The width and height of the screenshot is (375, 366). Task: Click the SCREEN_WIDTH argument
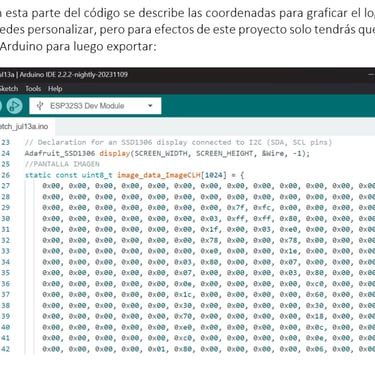point(160,153)
